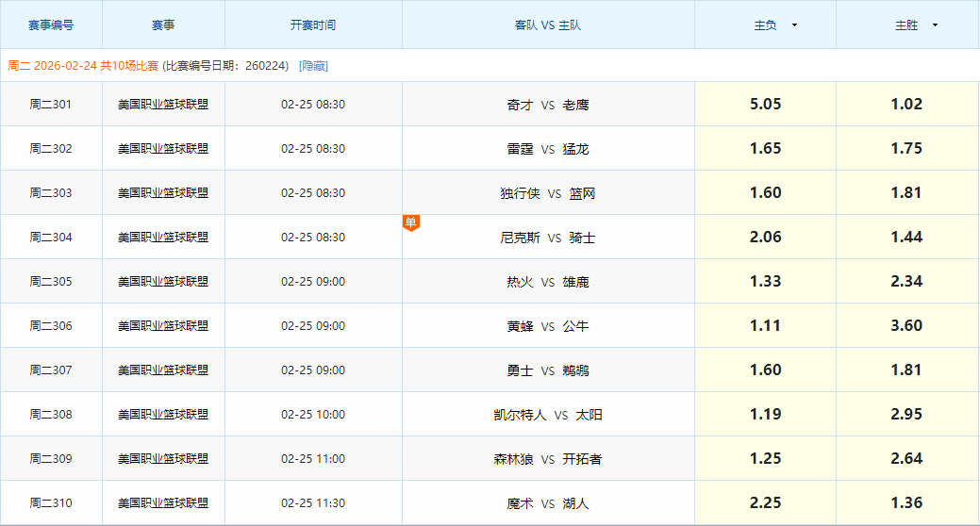Select 主负 odds 1.19 for 凯尔特人 VS 太阳
Image resolution: width=980 pixels, height=526 pixels.
(766, 414)
